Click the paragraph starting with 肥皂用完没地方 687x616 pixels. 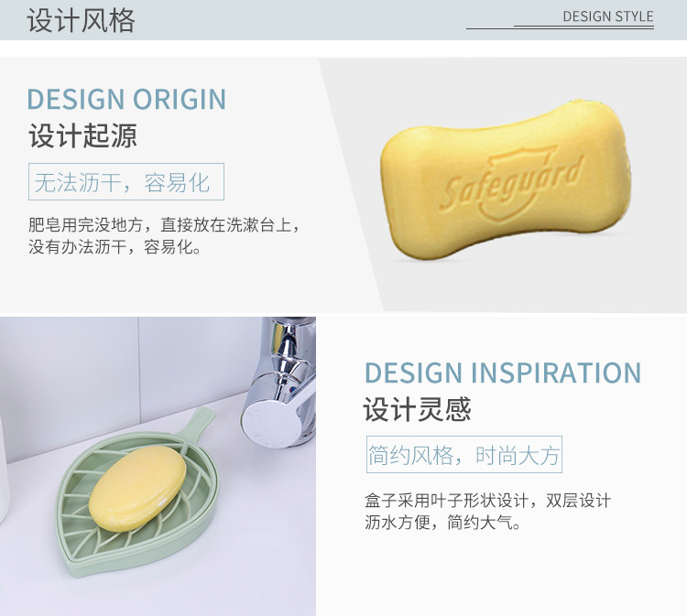point(165,235)
